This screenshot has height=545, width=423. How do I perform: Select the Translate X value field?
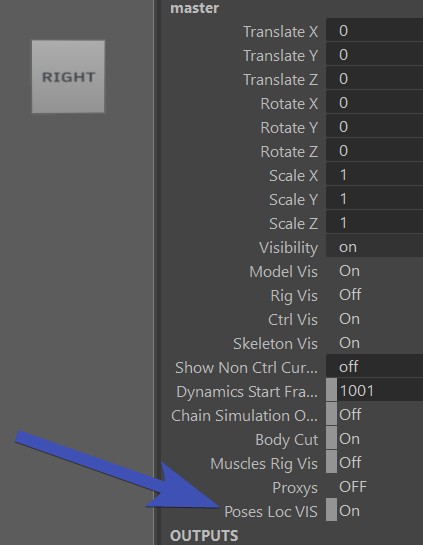coord(374,31)
